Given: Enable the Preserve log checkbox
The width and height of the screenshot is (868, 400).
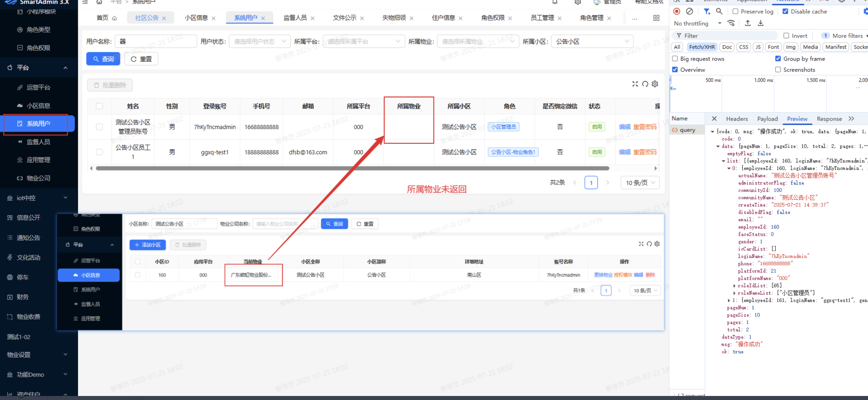Looking at the screenshot, I should point(735,11).
